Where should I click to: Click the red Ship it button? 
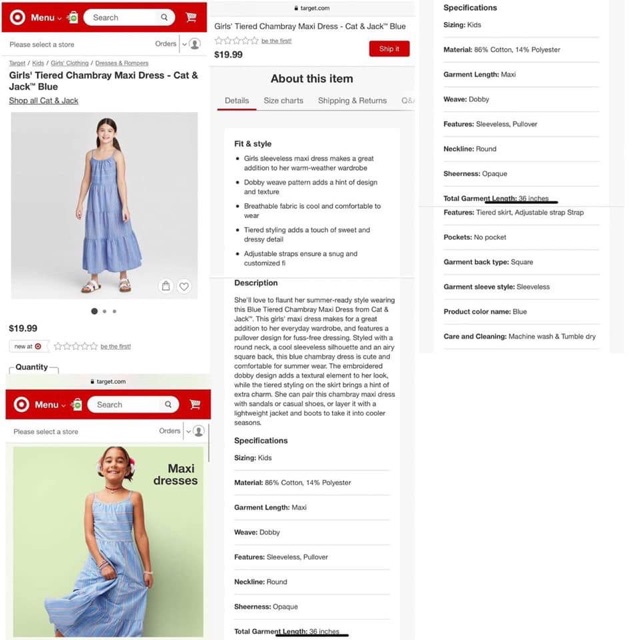389,49
